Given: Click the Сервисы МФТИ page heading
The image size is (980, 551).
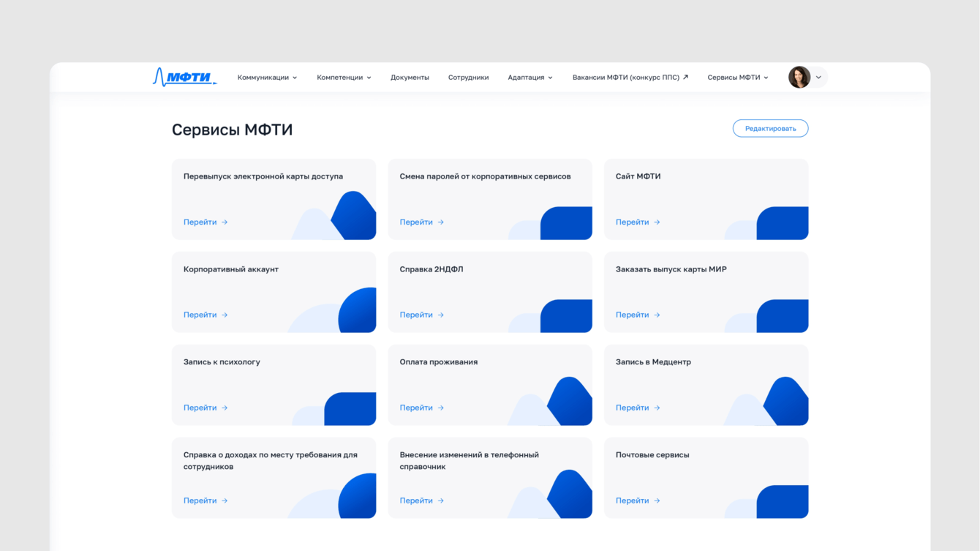Looking at the screenshot, I should [x=233, y=130].
